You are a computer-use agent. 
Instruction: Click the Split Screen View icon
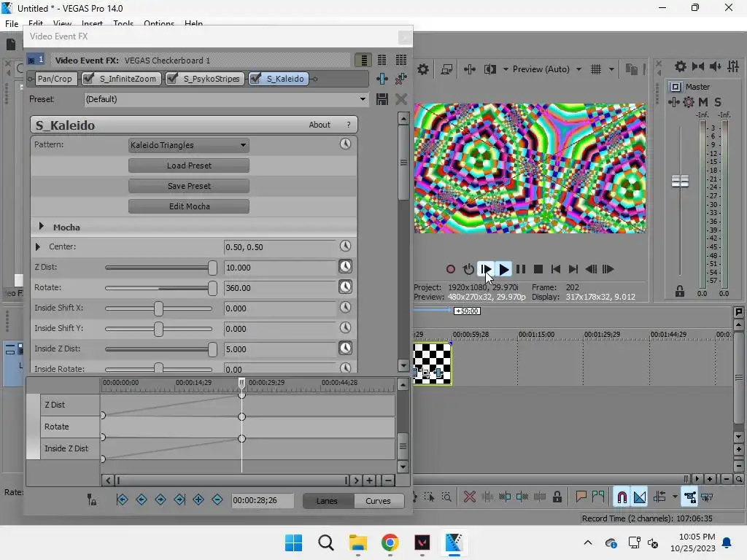(x=490, y=69)
